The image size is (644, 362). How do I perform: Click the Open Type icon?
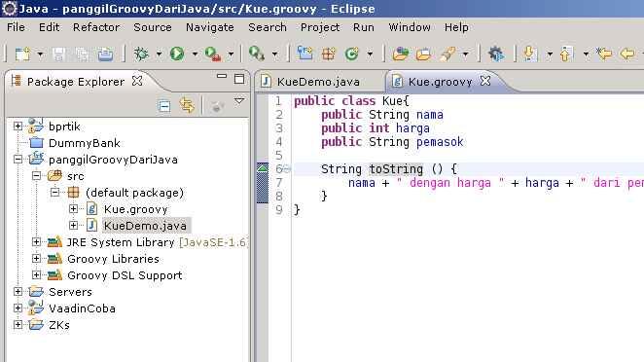pos(401,54)
